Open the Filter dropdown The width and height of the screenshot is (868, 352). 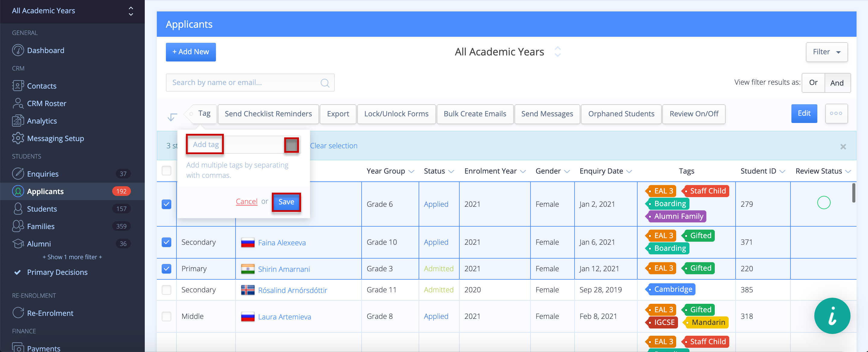point(827,52)
